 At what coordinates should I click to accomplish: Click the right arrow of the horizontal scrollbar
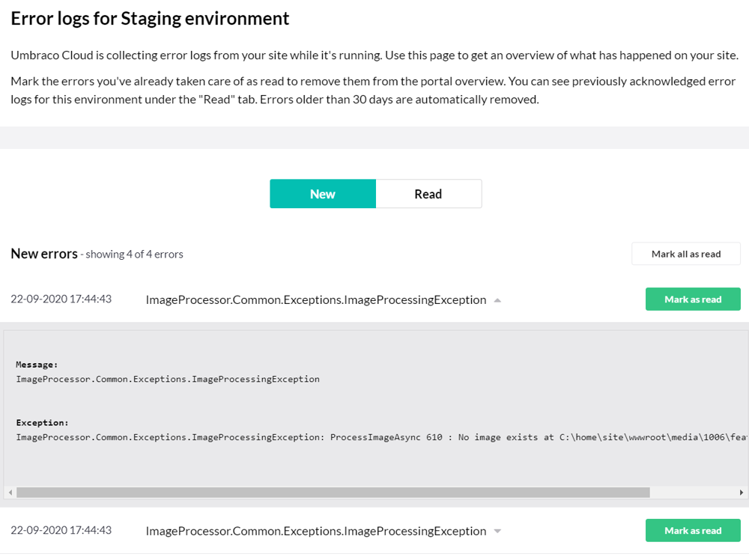pyautogui.click(x=742, y=493)
